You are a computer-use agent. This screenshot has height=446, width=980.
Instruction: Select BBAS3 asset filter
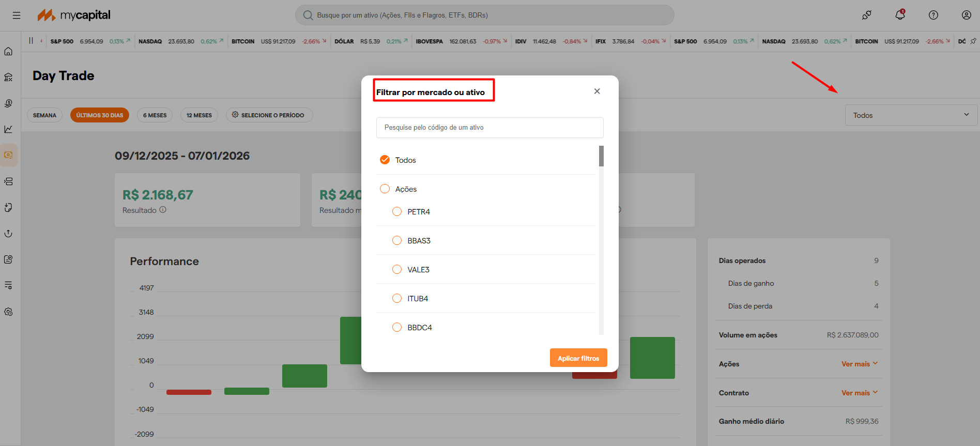pyautogui.click(x=397, y=240)
